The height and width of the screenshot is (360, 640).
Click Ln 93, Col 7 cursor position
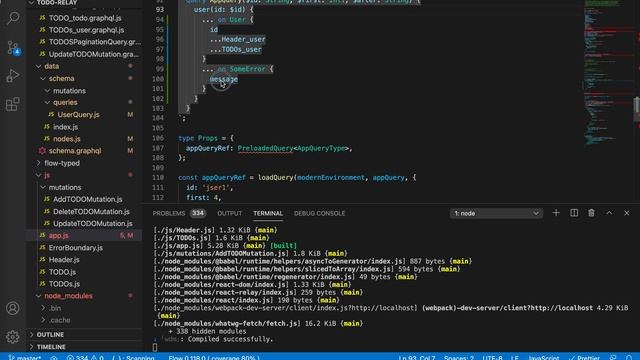coord(417,357)
